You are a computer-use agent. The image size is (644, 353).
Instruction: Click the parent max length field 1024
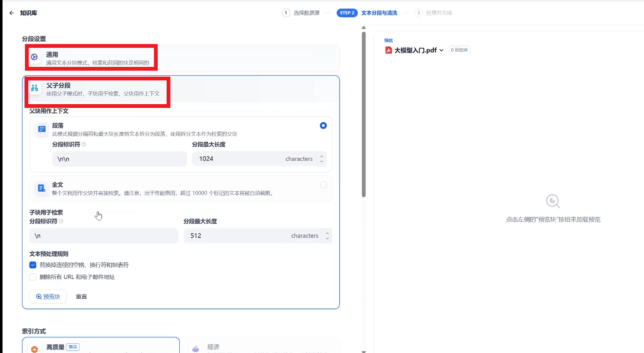[x=259, y=159]
